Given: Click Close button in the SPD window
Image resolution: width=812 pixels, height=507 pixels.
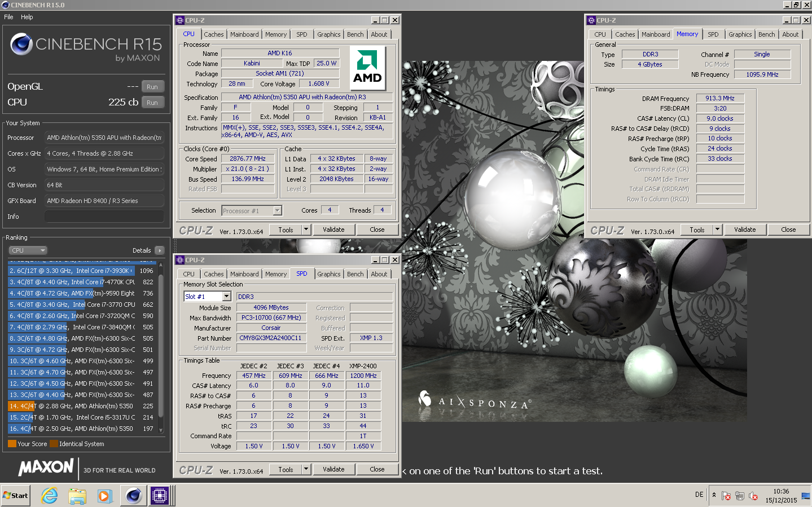Looking at the screenshot, I should 378,469.
